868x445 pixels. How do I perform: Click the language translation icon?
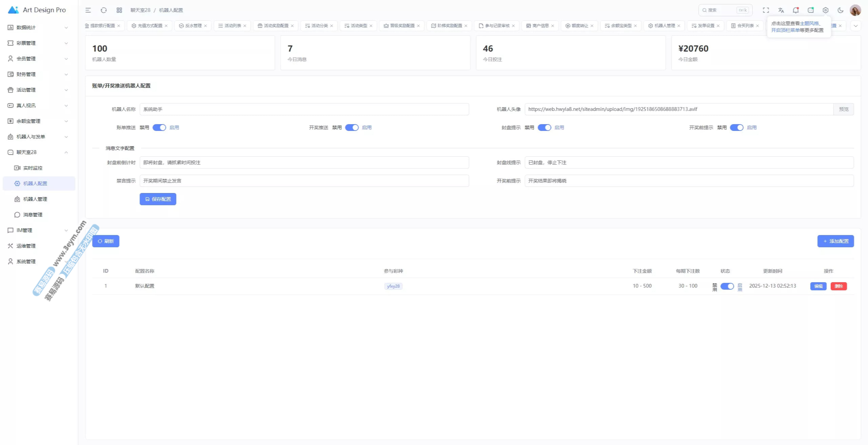[781, 10]
